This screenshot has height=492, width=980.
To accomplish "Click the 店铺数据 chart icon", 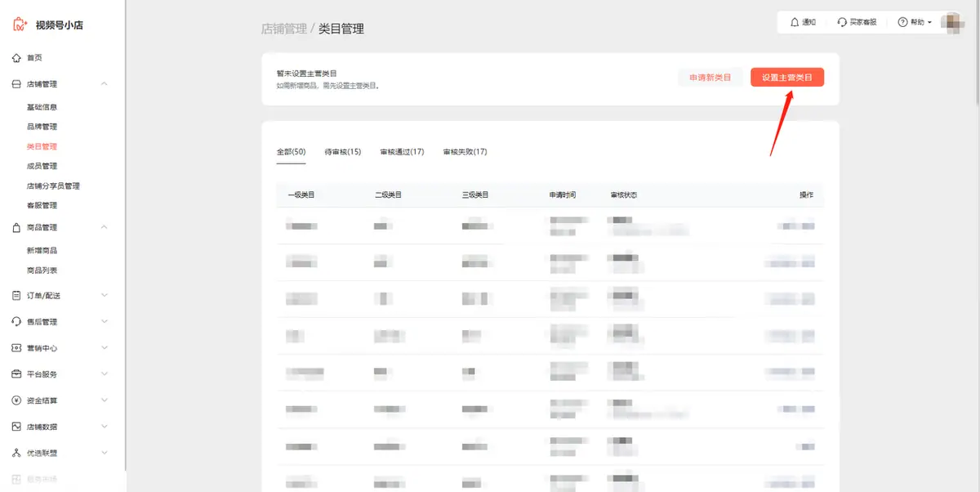I will pyautogui.click(x=16, y=427).
